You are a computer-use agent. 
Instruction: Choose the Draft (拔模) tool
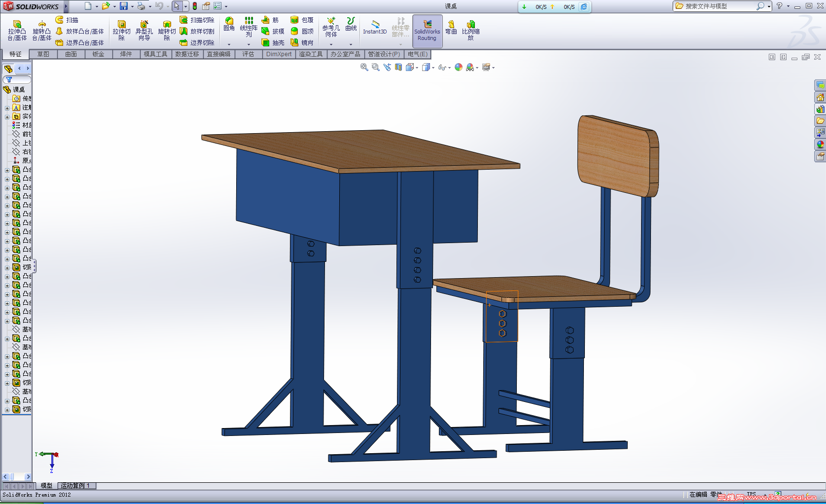[273, 31]
